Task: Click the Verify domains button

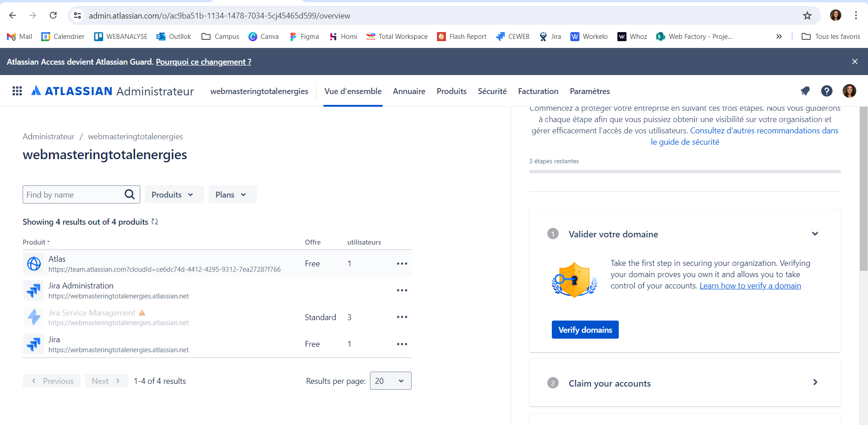Action: click(x=585, y=330)
